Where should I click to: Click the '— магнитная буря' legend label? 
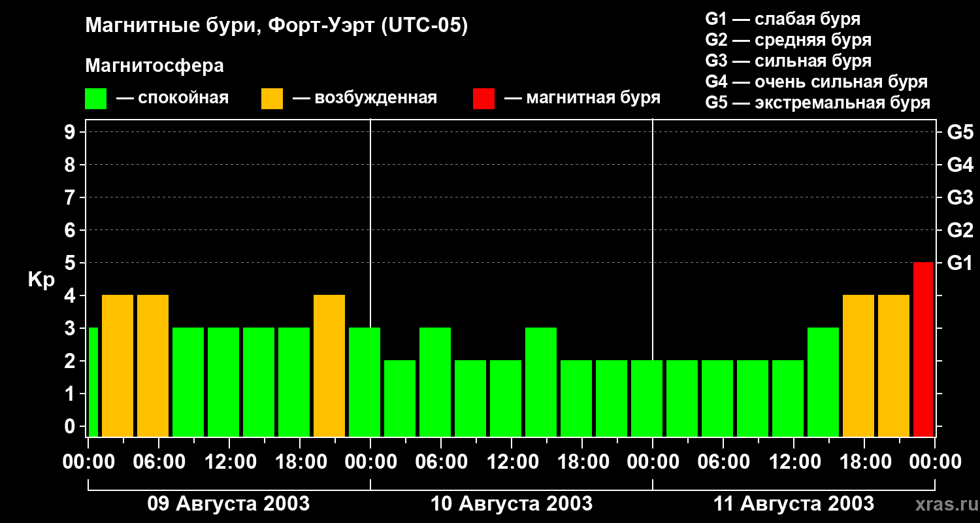point(582,99)
